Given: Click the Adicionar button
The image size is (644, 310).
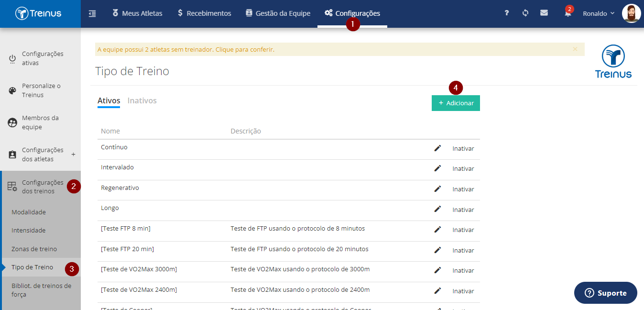Looking at the screenshot, I should click(x=456, y=103).
